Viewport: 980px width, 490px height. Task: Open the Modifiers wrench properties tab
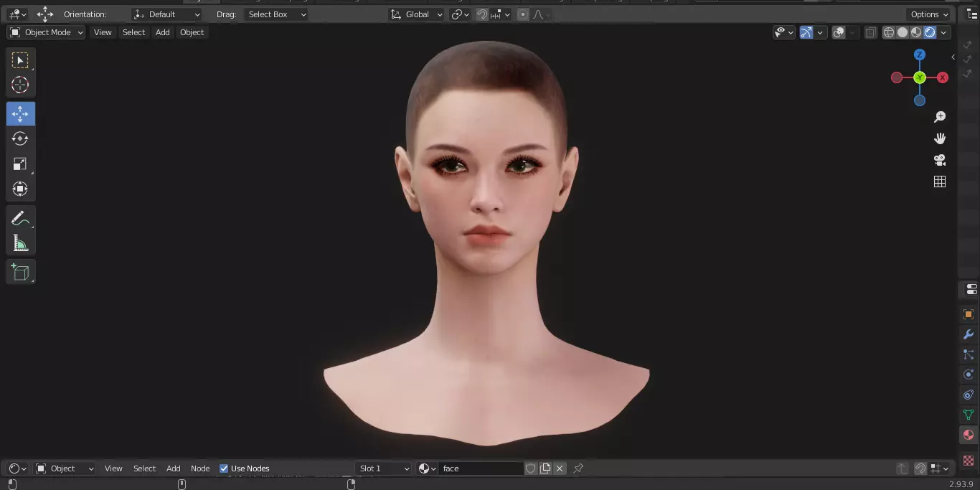tap(969, 334)
